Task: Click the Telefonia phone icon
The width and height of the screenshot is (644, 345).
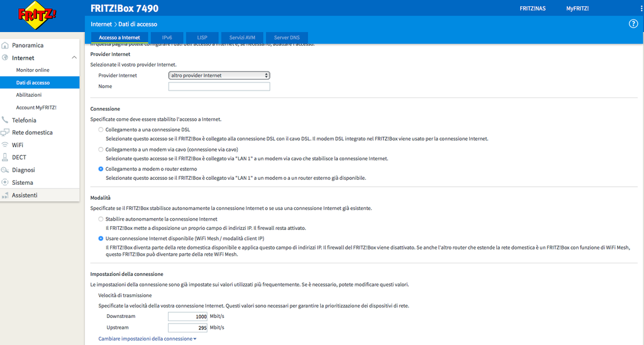Action: (5, 120)
